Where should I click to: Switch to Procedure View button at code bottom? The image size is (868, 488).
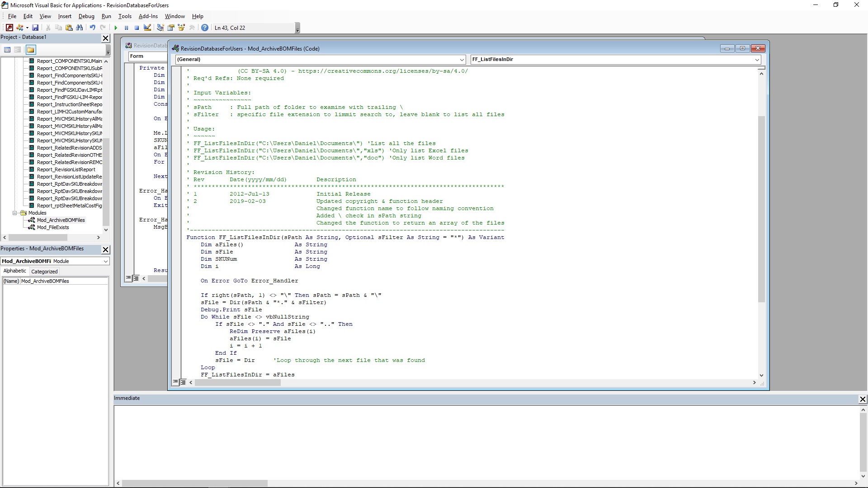coord(175,382)
